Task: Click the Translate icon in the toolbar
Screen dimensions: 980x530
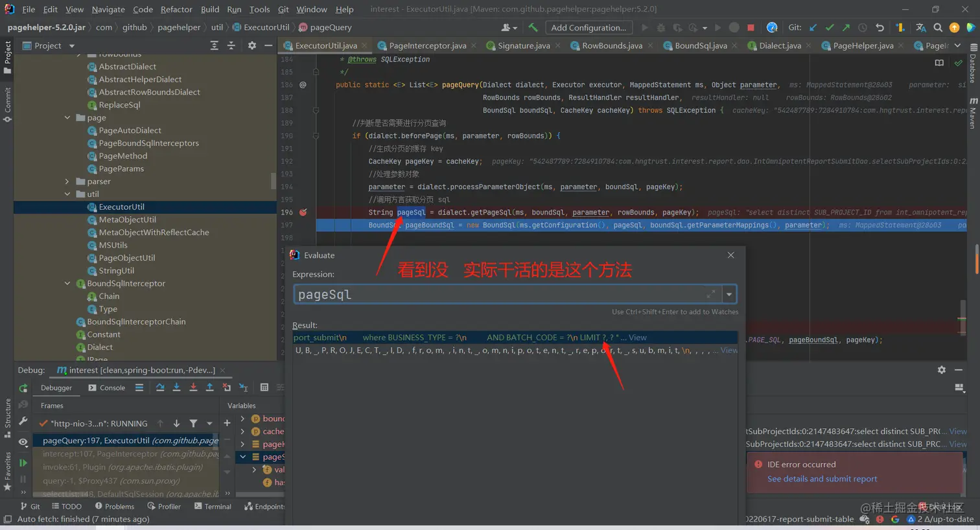Action: pyautogui.click(x=921, y=27)
